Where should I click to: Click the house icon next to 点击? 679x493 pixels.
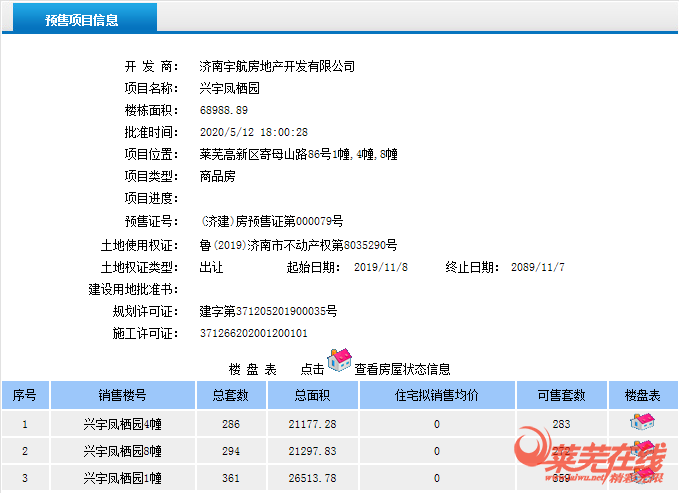pos(340,360)
